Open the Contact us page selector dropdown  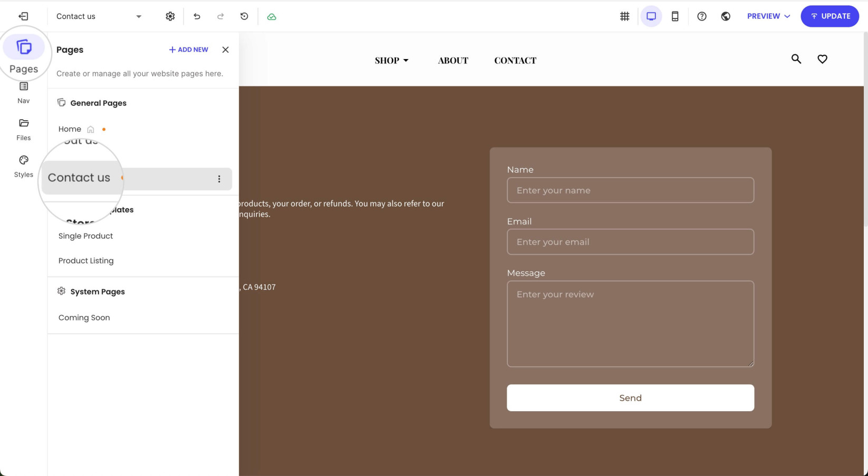point(99,16)
